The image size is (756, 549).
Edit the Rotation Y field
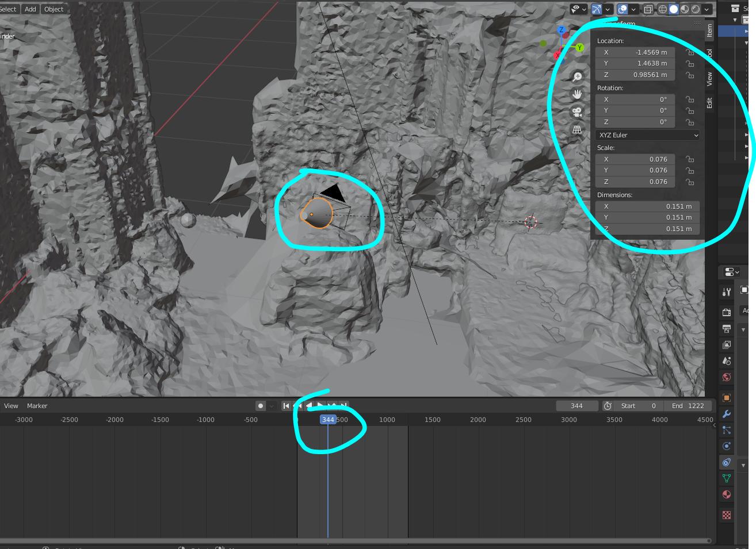(x=635, y=110)
